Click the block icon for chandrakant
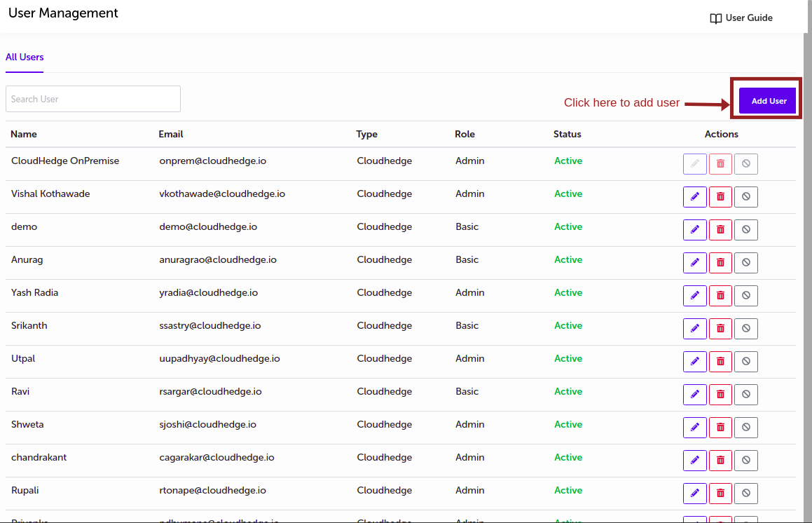This screenshot has width=812, height=523. [745, 461]
